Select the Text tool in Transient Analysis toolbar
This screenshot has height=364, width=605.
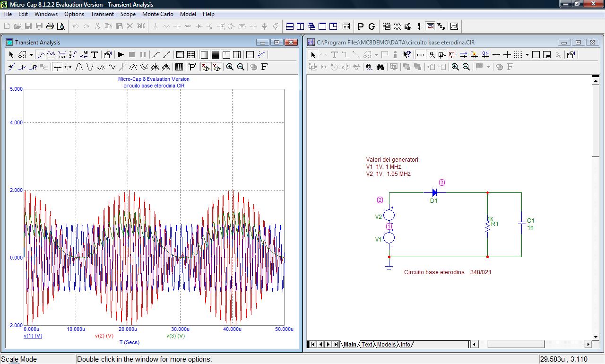pos(95,55)
